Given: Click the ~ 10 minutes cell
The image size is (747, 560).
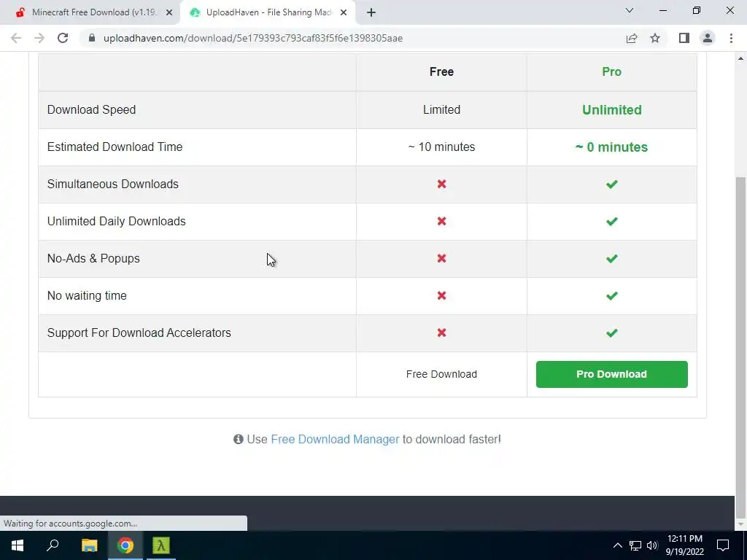Looking at the screenshot, I should (x=441, y=147).
